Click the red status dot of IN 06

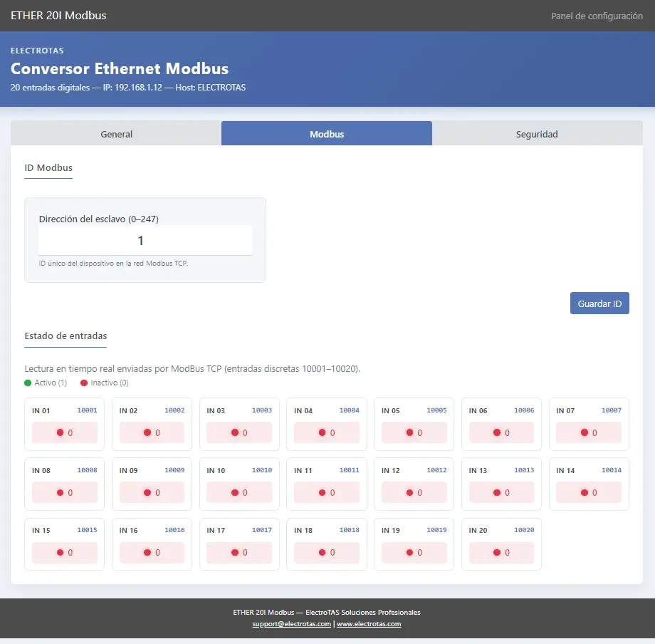tap(497, 432)
